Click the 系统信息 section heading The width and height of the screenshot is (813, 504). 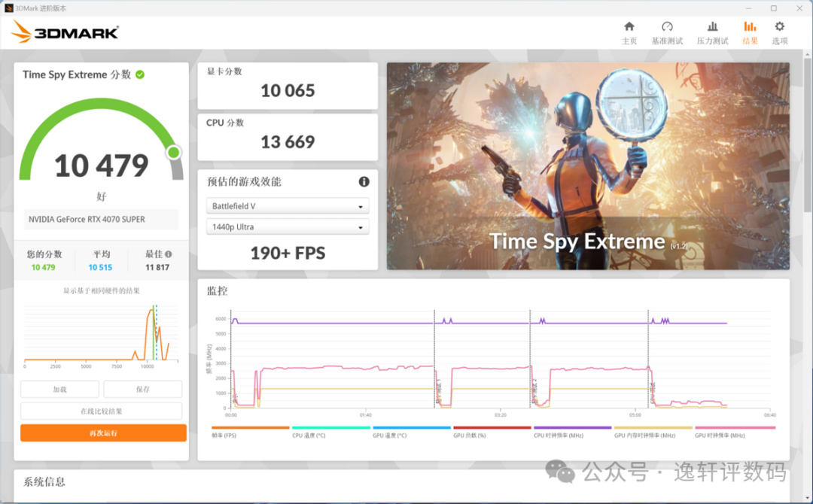[44, 481]
